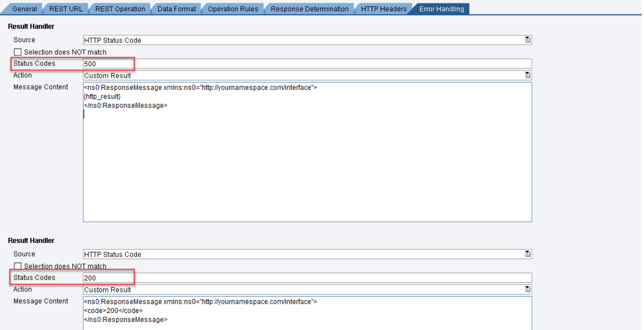Viewport: 644px width, 330px height.
Task: Open Source dropdown icon in first Result Handler
Action: coord(527,40)
